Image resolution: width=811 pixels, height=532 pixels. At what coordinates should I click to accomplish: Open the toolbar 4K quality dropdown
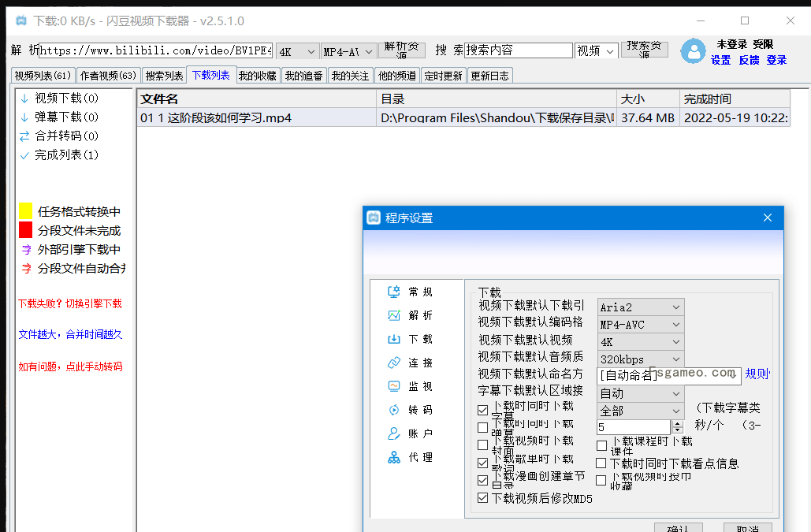coord(297,52)
